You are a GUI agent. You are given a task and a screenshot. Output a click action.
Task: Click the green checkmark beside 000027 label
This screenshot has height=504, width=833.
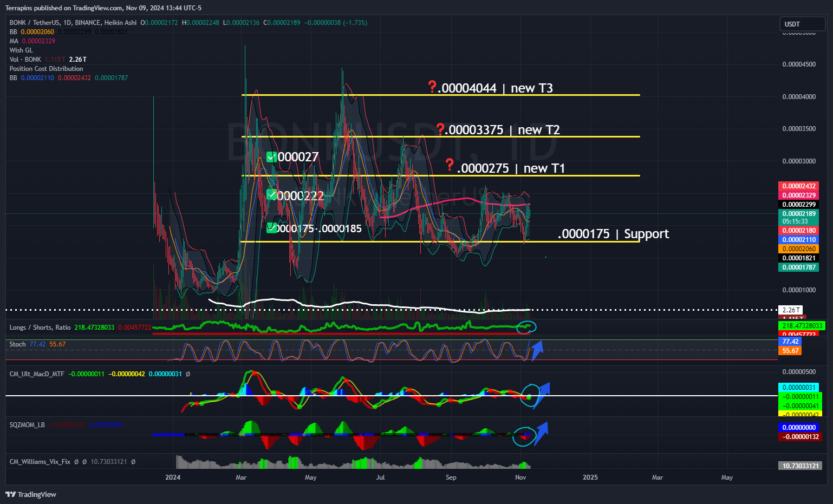point(272,157)
